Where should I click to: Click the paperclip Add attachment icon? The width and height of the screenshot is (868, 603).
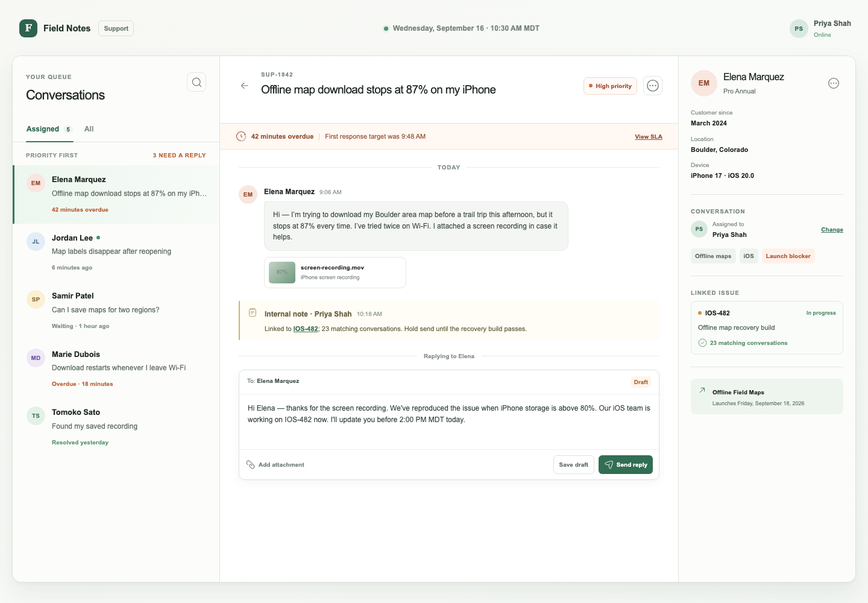coord(251,465)
